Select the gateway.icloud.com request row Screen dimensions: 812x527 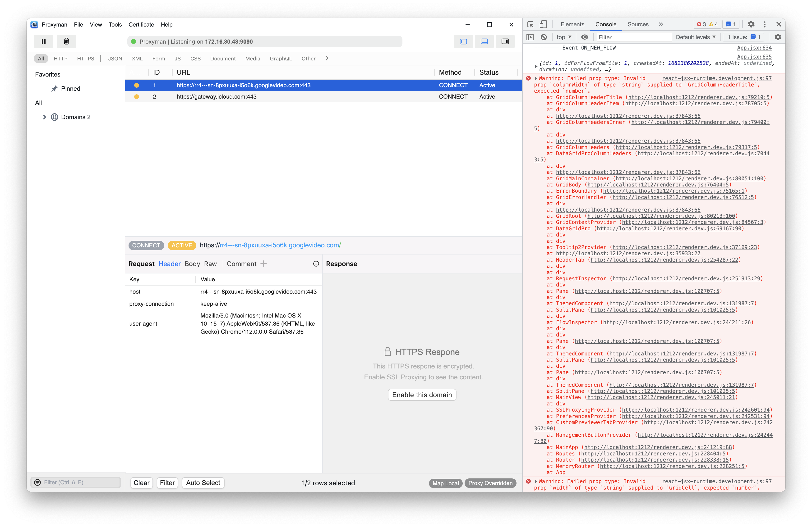(216, 97)
